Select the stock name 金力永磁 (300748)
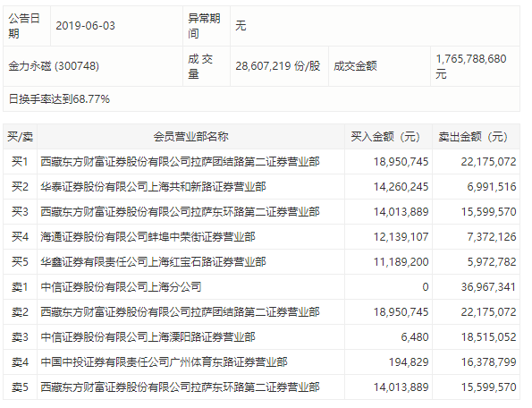Screen dimensions: 532x408 54,66
